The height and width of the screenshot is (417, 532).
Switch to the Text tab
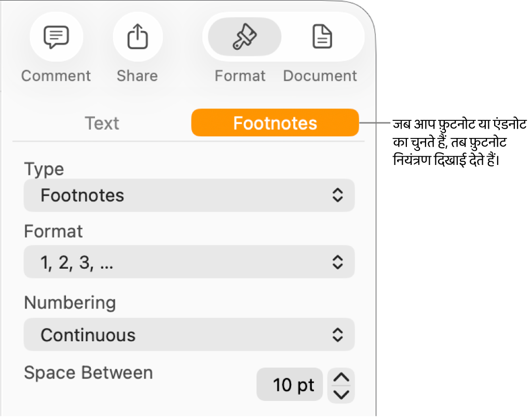click(x=102, y=123)
